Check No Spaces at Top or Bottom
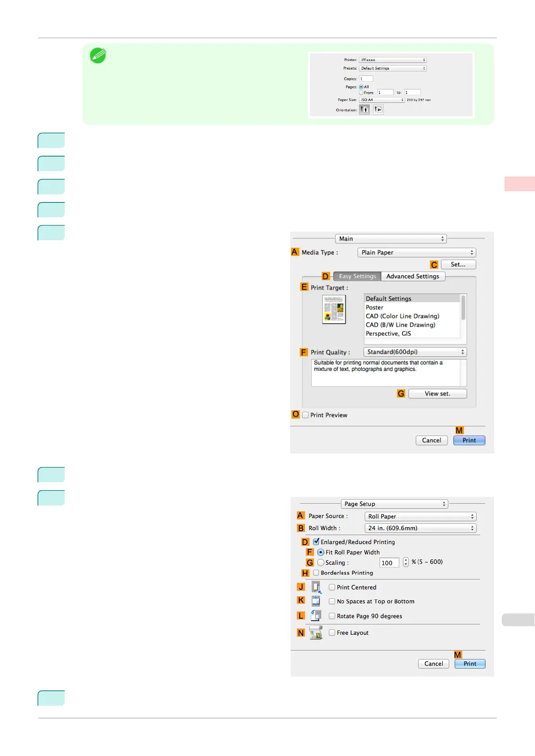The width and height of the screenshot is (535, 756). [x=332, y=601]
